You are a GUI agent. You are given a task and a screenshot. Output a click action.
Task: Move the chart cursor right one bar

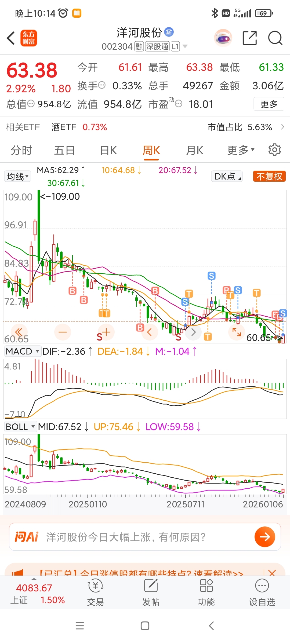click(193, 332)
